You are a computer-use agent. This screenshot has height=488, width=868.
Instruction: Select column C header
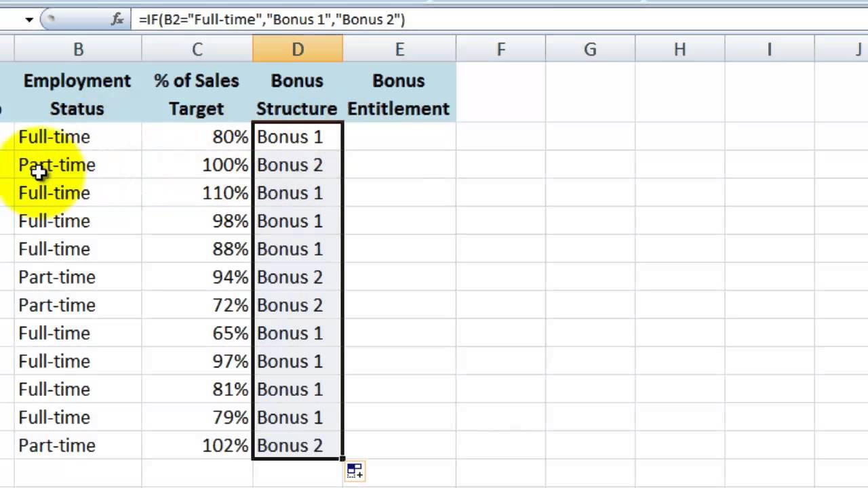click(197, 49)
